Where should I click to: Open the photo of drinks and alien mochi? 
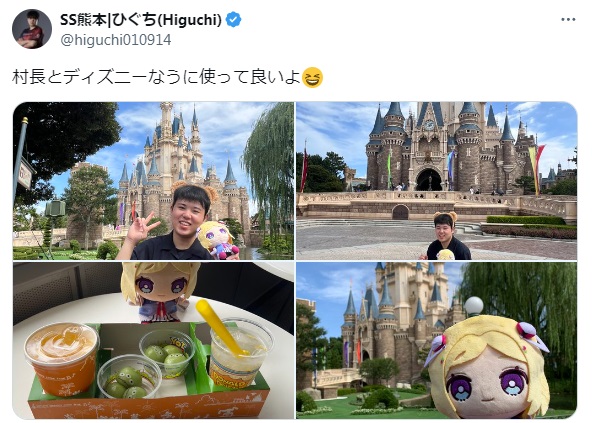coord(153,341)
